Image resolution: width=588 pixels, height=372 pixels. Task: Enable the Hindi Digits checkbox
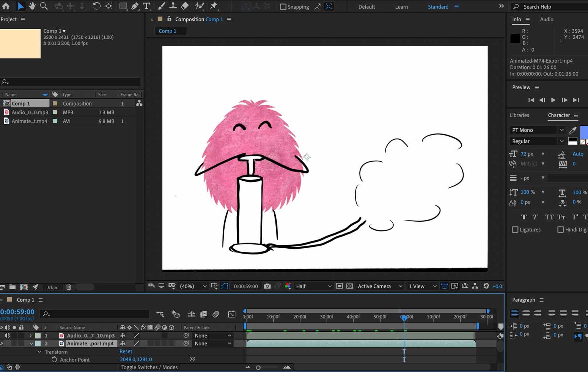point(560,230)
